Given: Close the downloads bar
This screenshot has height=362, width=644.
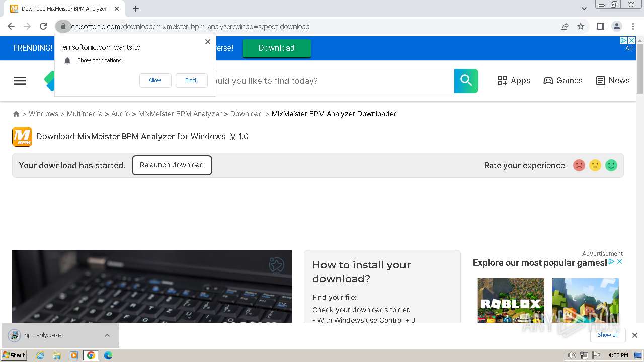Looking at the screenshot, I should pyautogui.click(x=635, y=335).
